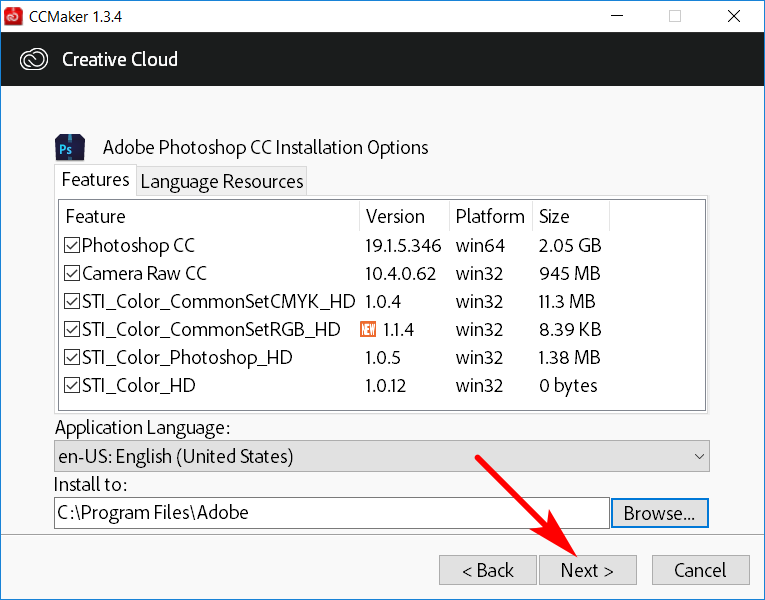Sort by the Size column header
The width and height of the screenshot is (765, 600).
pos(571,216)
